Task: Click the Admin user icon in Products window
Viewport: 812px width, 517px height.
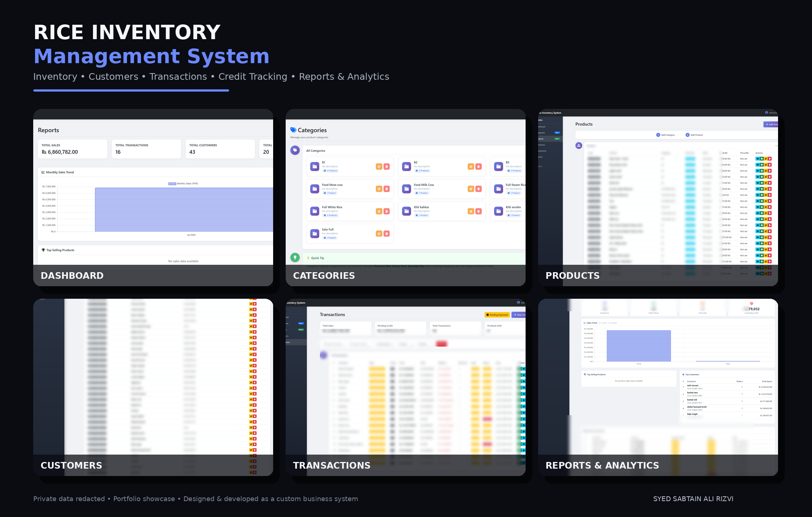Action: point(767,113)
